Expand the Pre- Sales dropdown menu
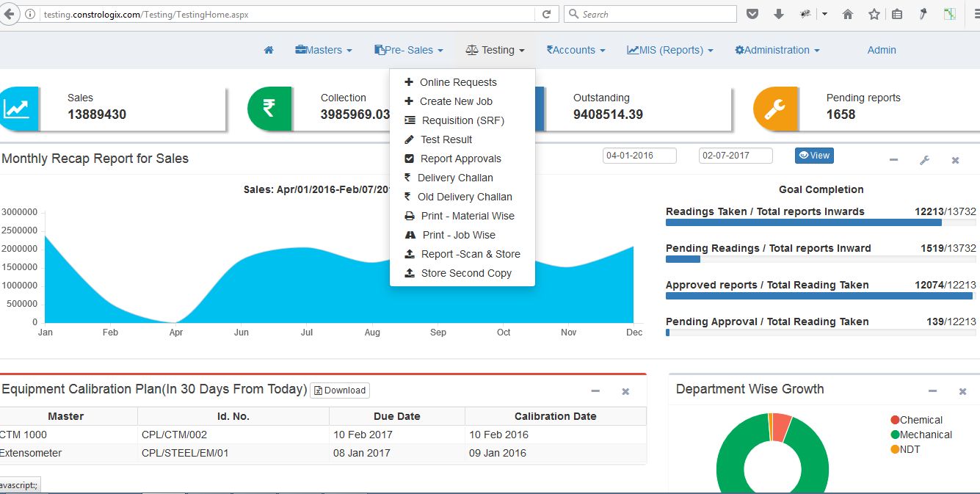The height and width of the screenshot is (494, 980). coord(409,50)
